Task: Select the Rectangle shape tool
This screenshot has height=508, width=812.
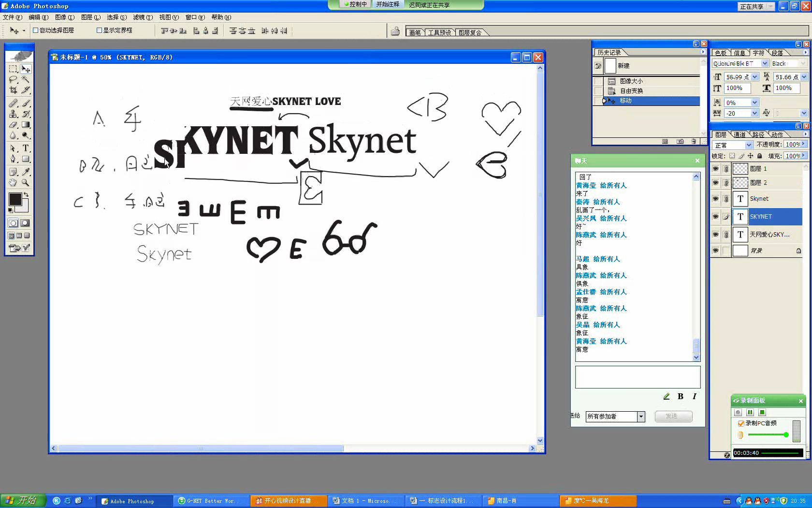Action: tap(26, 159)
